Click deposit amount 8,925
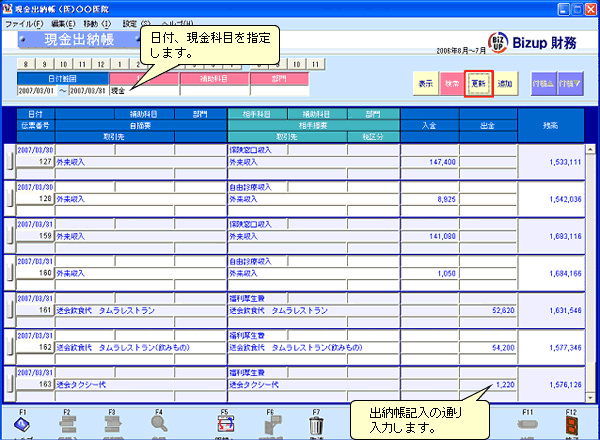The width and height of the screenshot is (600, 440). (446, 199)
